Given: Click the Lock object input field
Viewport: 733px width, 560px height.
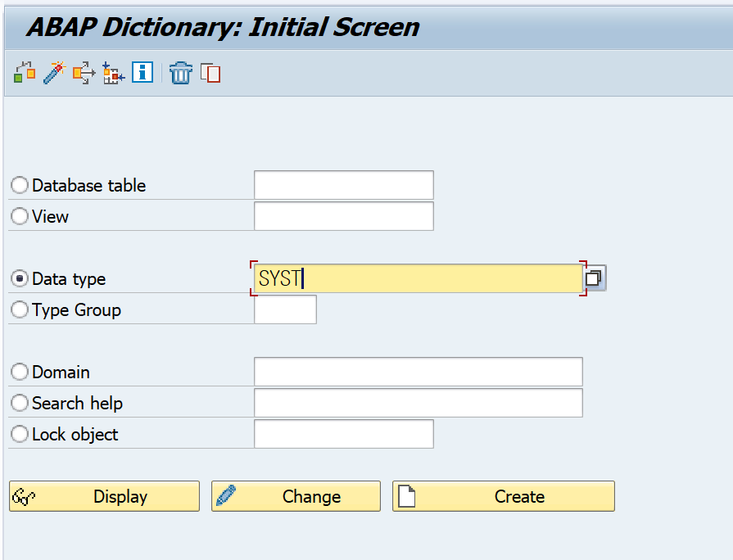Looking at the screenshot, I should click(x=344, y=434).
